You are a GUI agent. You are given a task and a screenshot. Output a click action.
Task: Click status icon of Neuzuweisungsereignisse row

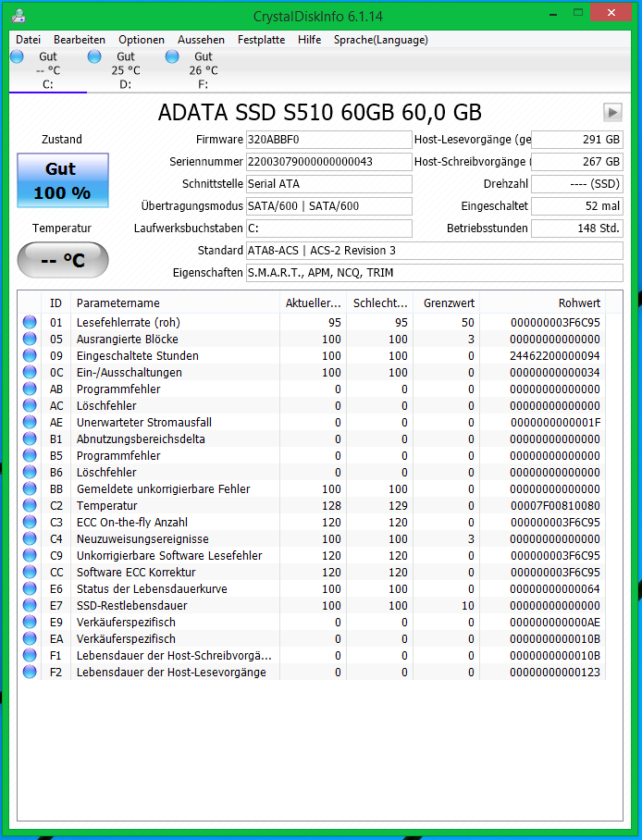pos(30,537)
